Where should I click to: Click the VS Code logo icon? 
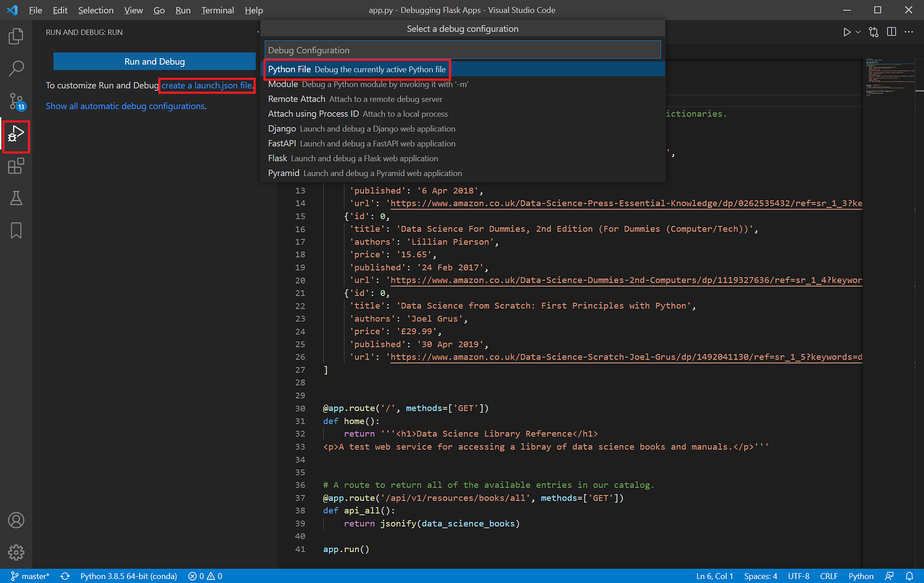point(12,10)
